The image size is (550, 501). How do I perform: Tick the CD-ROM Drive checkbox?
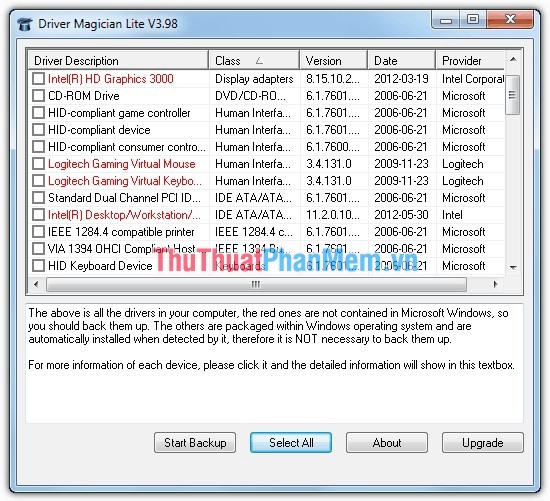click(x=38, y=95)
